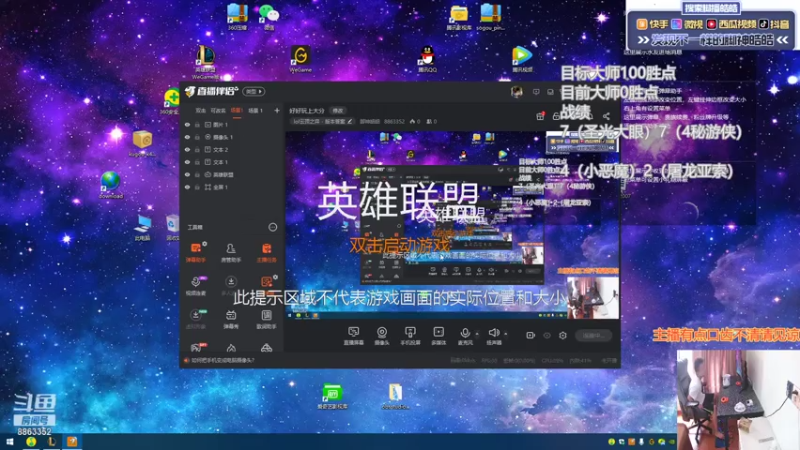Open 英雄联盟 WeGame desktop shortcut

[205, 62]
